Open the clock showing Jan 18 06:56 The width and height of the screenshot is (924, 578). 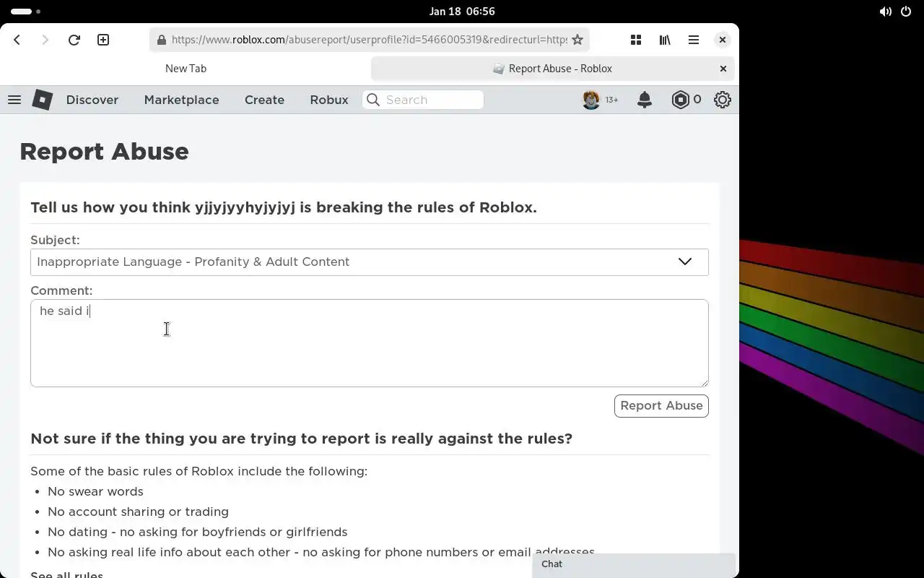(x=462, y=12)
